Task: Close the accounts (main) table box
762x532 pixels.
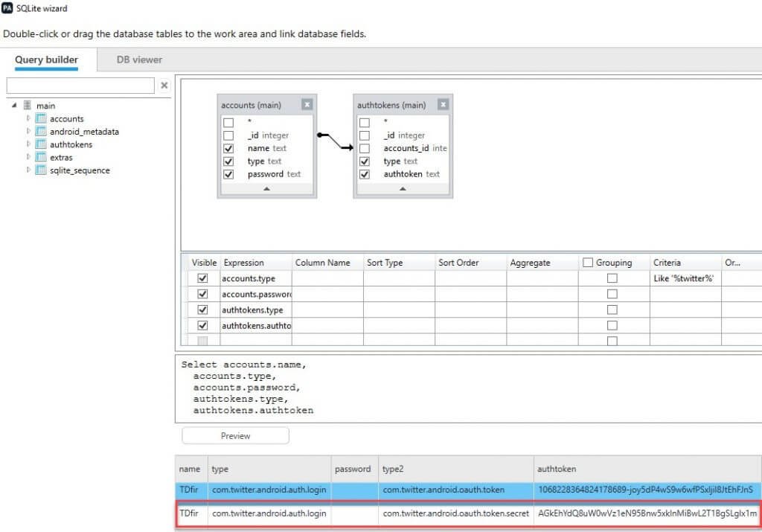Action: click(307, 104)
